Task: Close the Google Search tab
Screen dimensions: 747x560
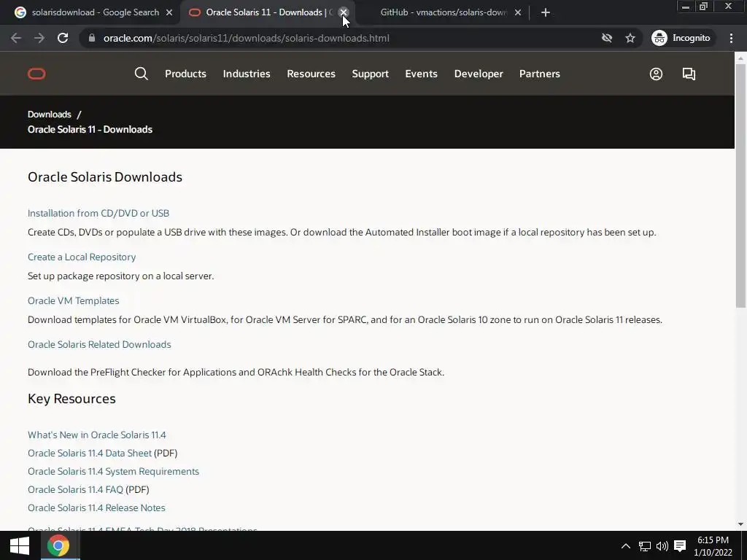Action: tap(169, 12)
